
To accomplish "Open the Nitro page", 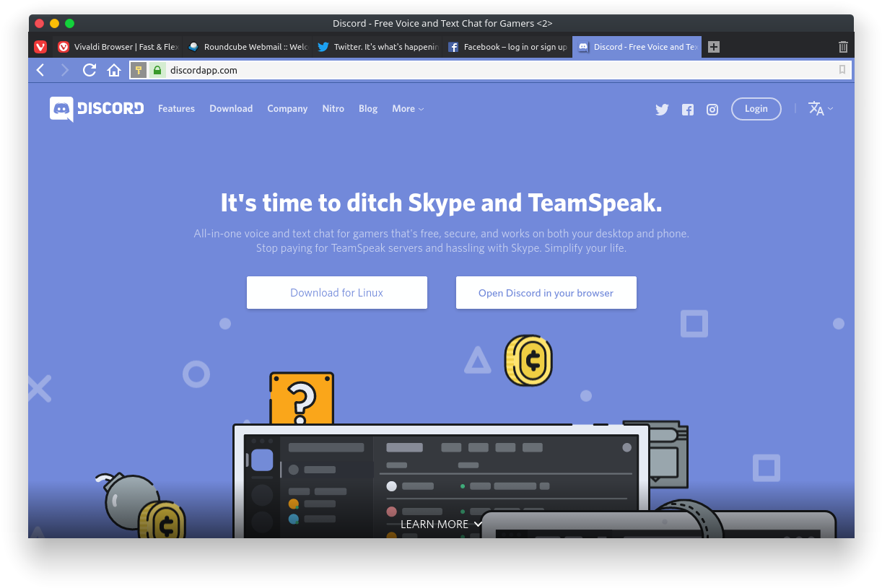I will [333, 108].
